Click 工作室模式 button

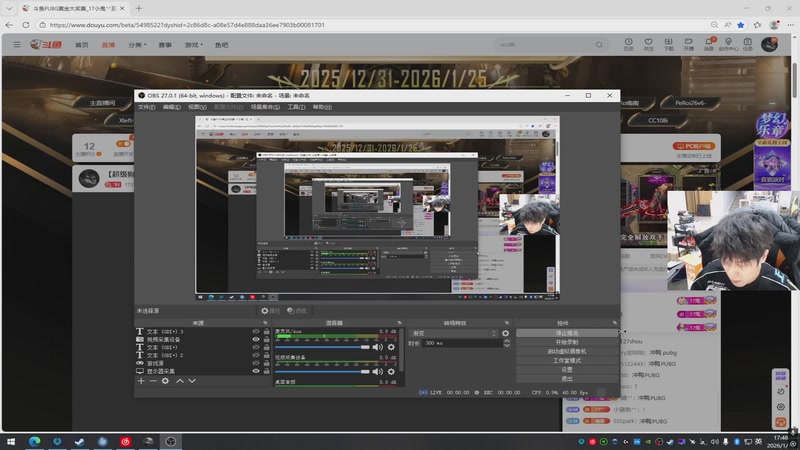[567, 361]
